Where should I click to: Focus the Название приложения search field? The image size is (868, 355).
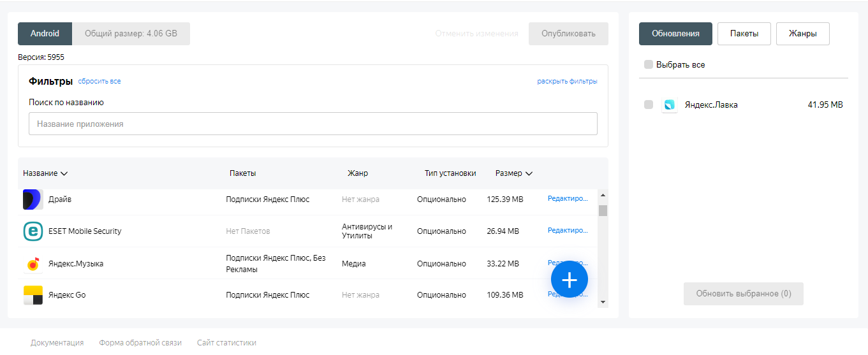(x=313, y=124)
